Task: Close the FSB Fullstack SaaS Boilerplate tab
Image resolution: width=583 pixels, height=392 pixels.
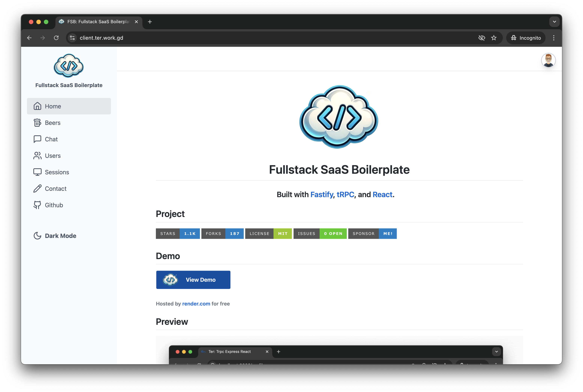Action: click(x=136, y=22)
